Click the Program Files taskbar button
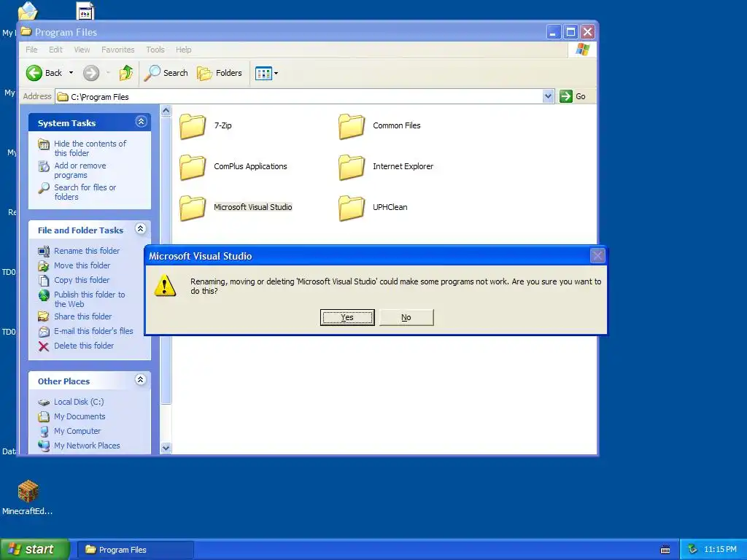Image resolution: width=747 pixels, height=560 pixels. click(x=135, y=550)
